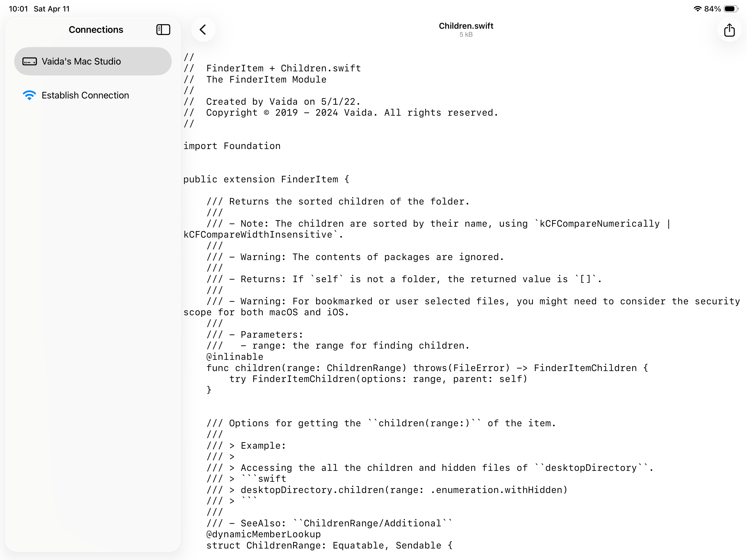
Task: Click the blue Wi-Fi icon beside Establish Connection
Action: 29,95
